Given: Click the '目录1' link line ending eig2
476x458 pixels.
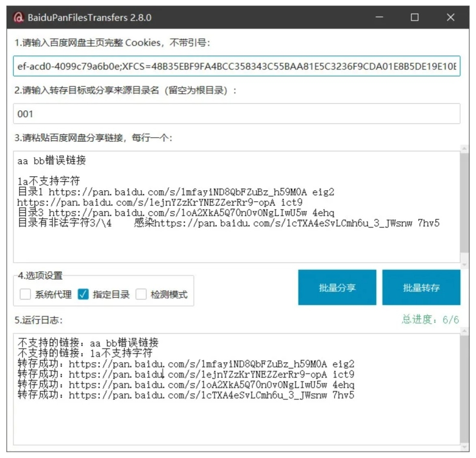Looking at the screenshot, I should tap(176, 192).
